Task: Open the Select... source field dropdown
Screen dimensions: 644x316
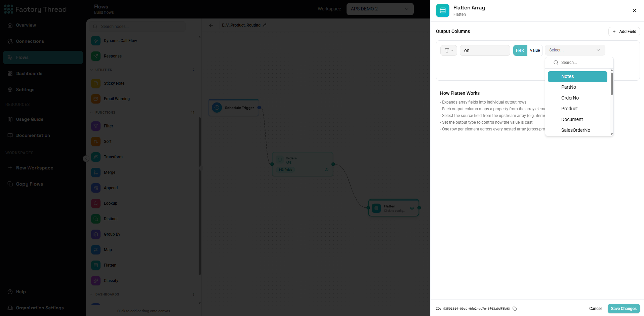Action: 575,50
